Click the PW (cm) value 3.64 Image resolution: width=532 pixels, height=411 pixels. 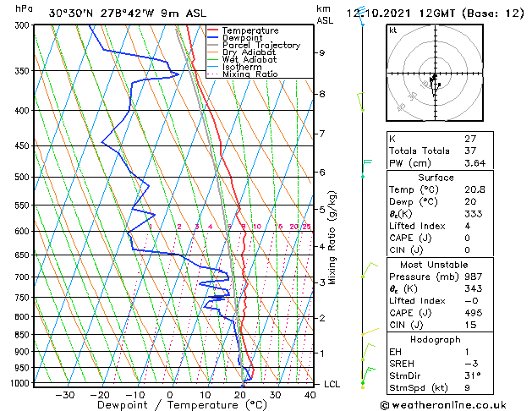[475, 163]
